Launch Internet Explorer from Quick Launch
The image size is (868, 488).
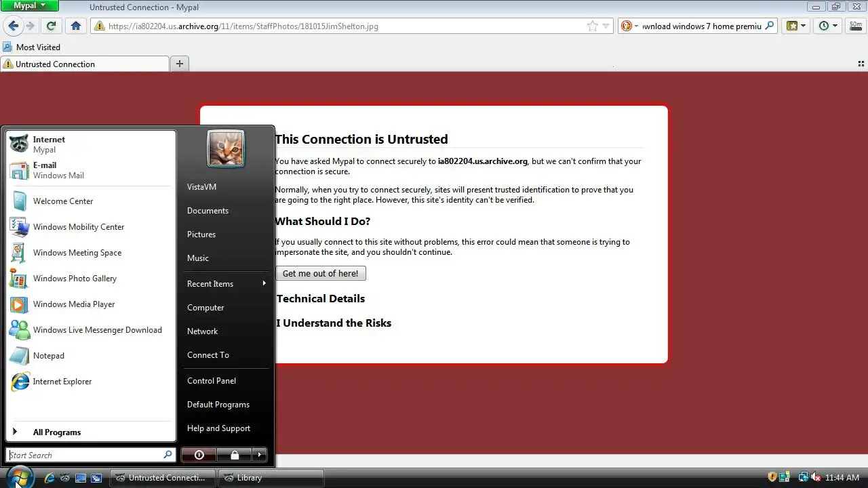[50, 478]
